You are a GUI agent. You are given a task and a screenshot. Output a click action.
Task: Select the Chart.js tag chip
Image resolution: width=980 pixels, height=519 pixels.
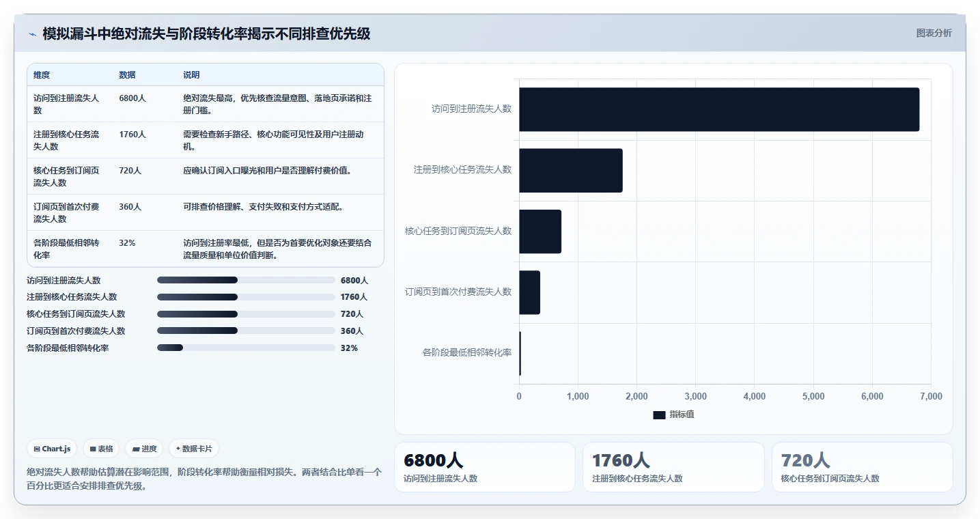pos(53,449)
